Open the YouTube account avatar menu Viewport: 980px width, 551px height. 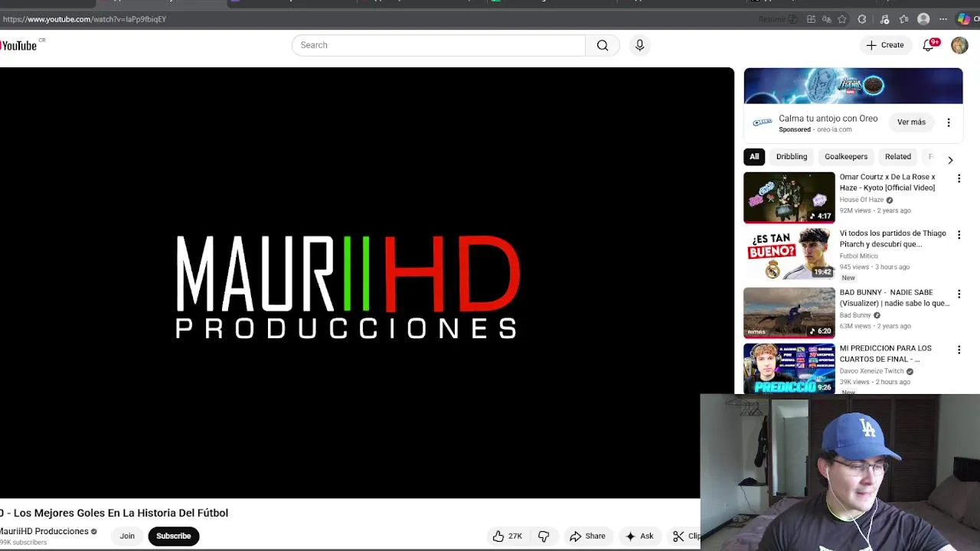959,45
